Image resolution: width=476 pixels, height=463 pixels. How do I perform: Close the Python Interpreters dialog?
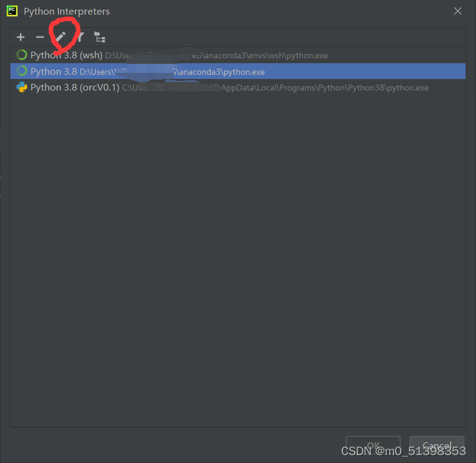[458, 11]
